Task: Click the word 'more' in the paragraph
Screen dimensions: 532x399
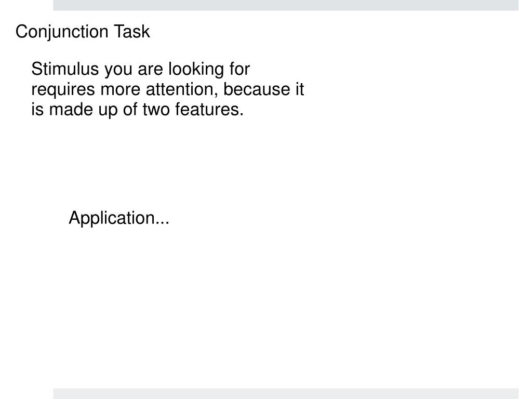Action: pyautogui.click(x=121, y=90)
